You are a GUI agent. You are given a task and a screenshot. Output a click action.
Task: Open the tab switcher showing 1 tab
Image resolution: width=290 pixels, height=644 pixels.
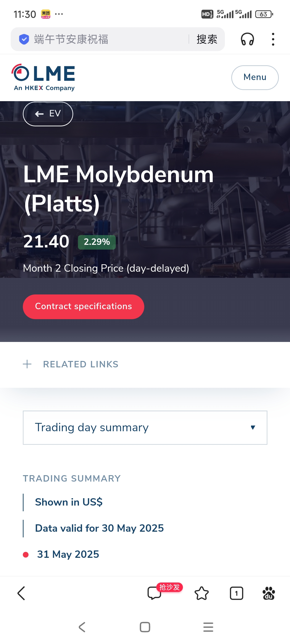point(236,593)
